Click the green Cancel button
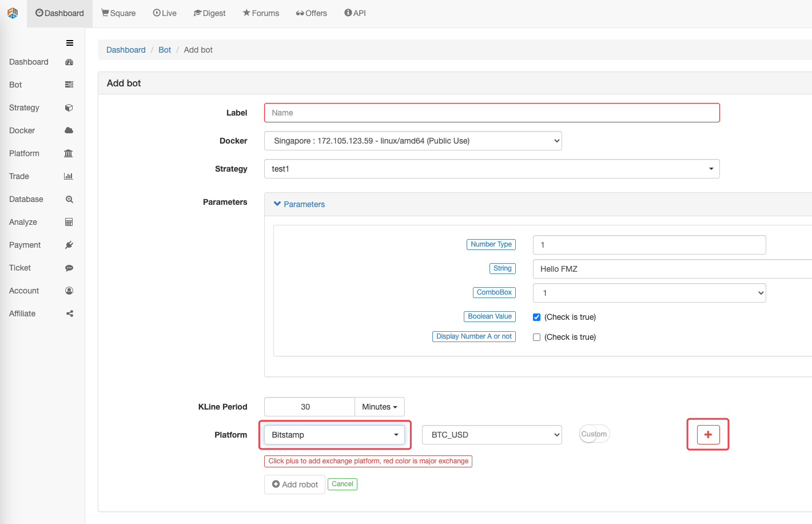The width and height of the screenshot is (812, 524). tap(343, 484)
